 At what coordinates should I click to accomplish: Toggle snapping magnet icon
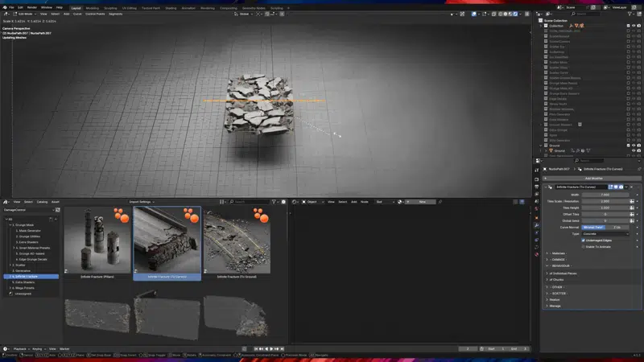[267, 14]
